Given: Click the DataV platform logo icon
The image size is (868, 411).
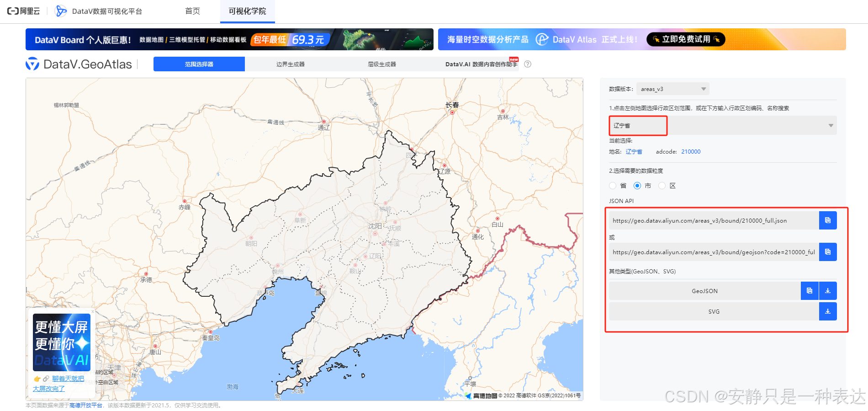Looking at the screenshot, I should [x=61, y=11].
